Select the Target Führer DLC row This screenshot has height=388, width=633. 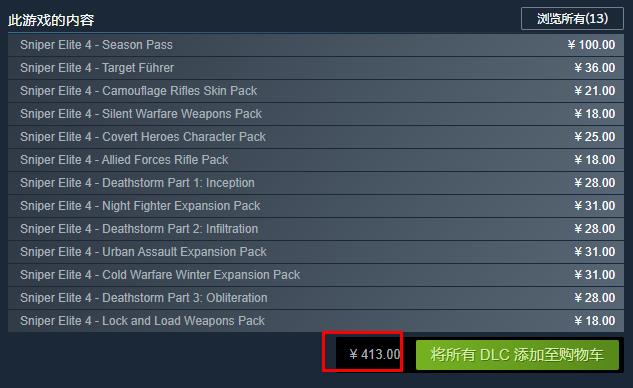tap(316, 68)
